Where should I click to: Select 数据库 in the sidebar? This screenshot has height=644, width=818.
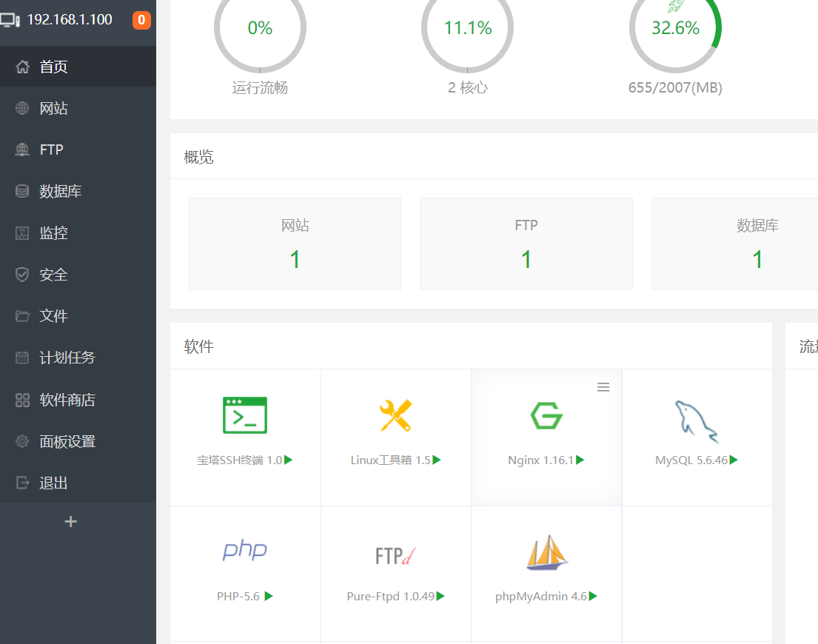78,192
